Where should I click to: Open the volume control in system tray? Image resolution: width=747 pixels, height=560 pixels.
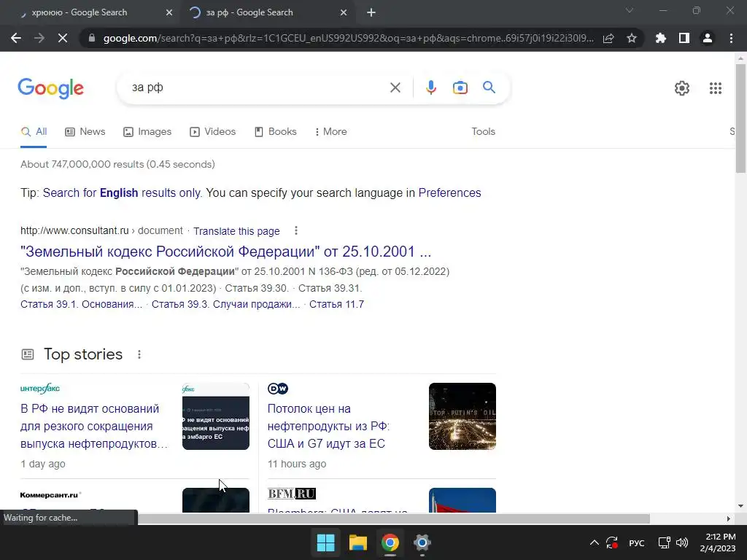(x=682, y=542)
